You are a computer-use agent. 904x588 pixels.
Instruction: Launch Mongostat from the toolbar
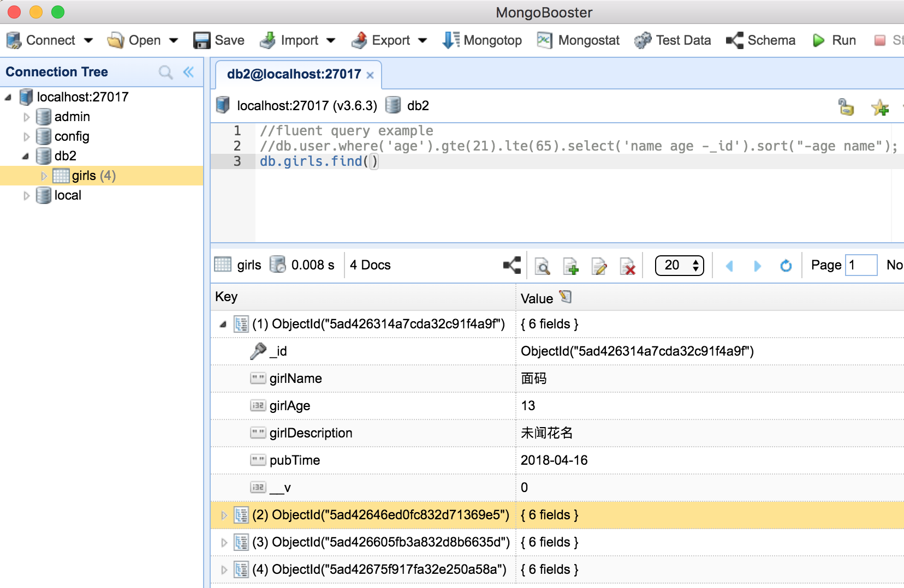point(578,40)
